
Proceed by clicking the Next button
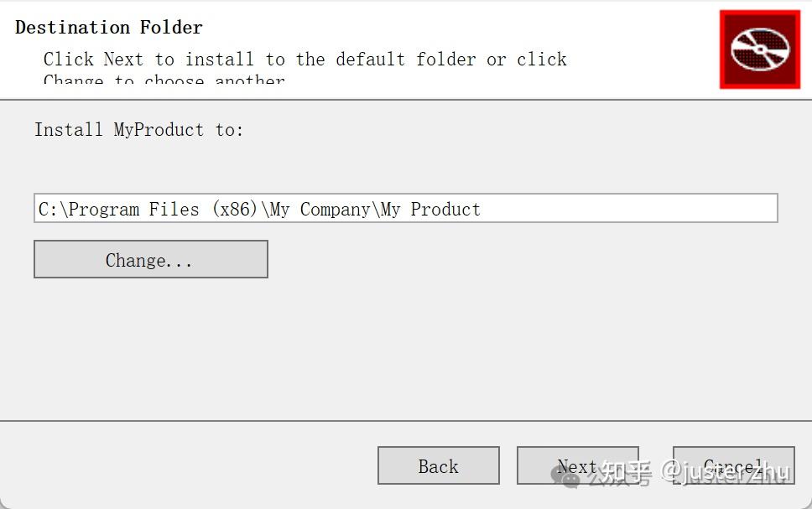pos(577,465)
